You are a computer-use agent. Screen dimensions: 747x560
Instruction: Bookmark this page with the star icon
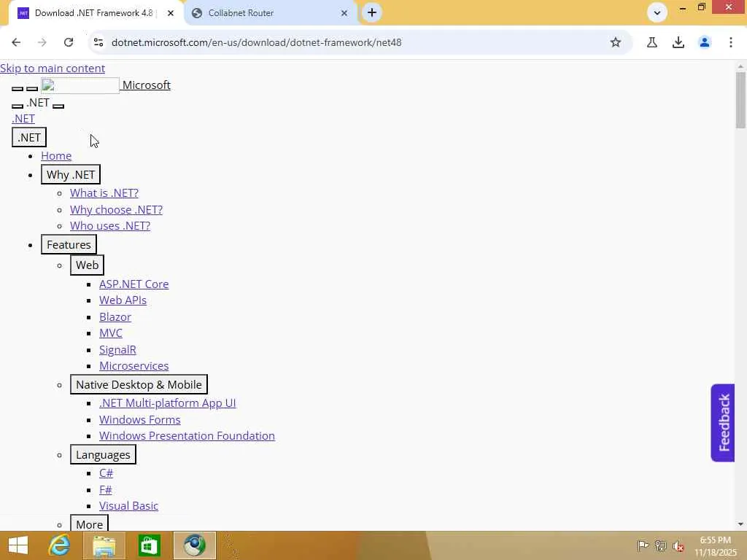(616, 42)
